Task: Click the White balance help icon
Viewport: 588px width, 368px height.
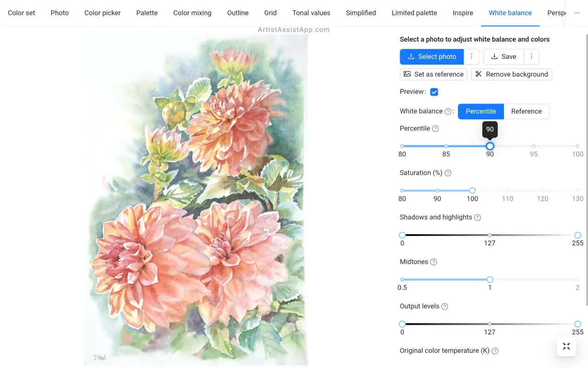Action: coord(448,111)
